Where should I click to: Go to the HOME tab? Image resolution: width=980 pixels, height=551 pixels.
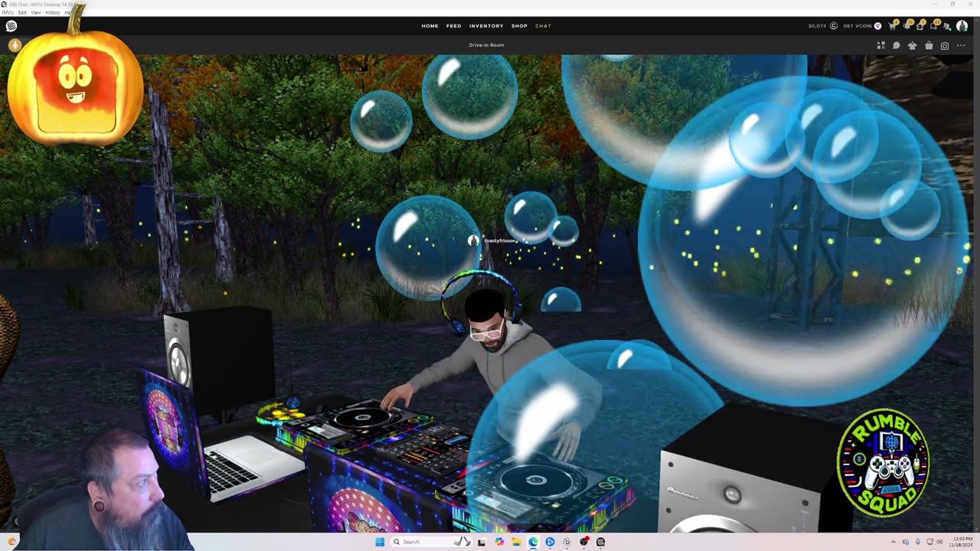tap(430, 26)
